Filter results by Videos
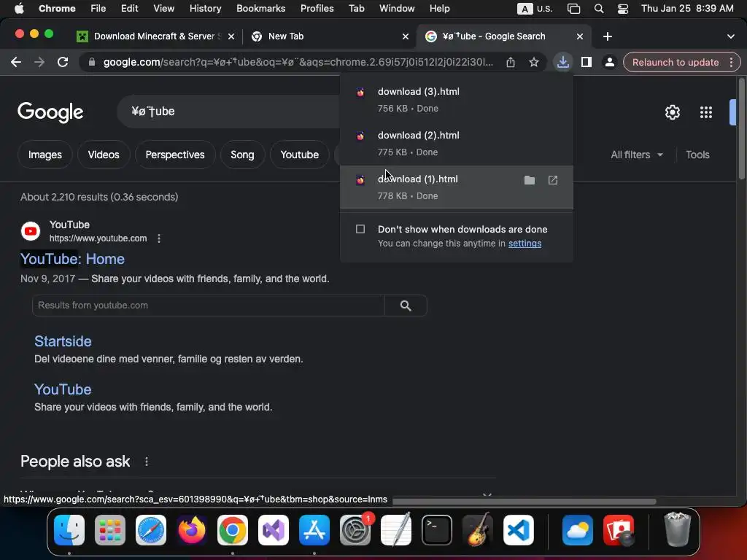747x560 pixels. click(104, 155)
